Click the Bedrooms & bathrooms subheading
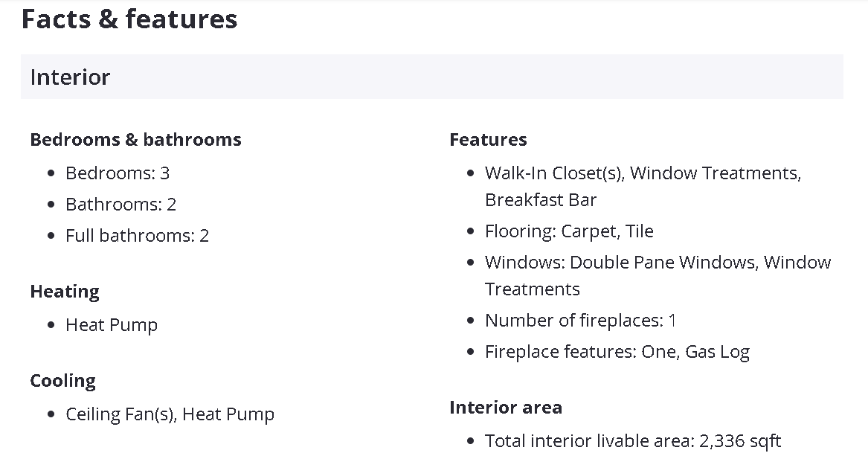868x456 pixels. [135, 140]
